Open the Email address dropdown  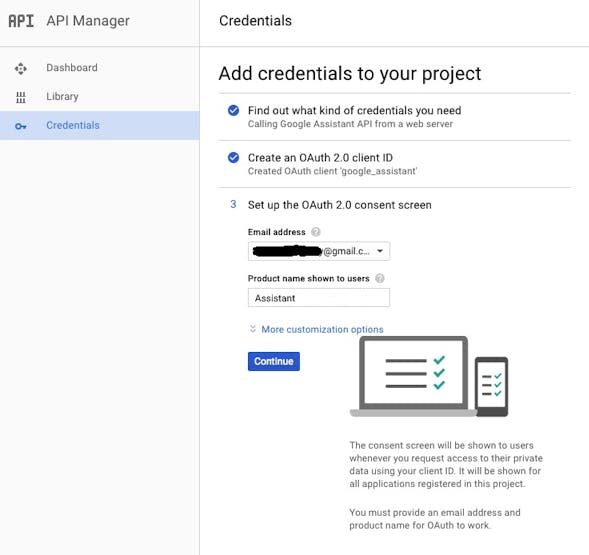click(x=319, y=251)
